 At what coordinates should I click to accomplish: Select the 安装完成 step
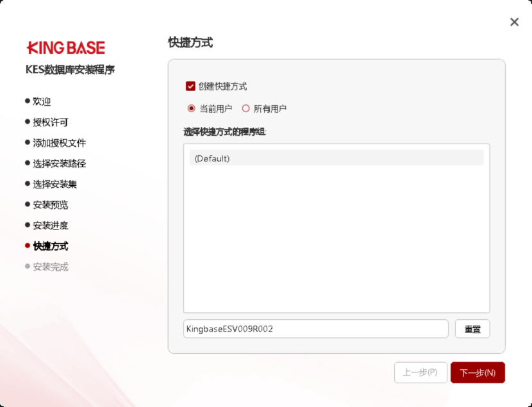tap(50, 267)
